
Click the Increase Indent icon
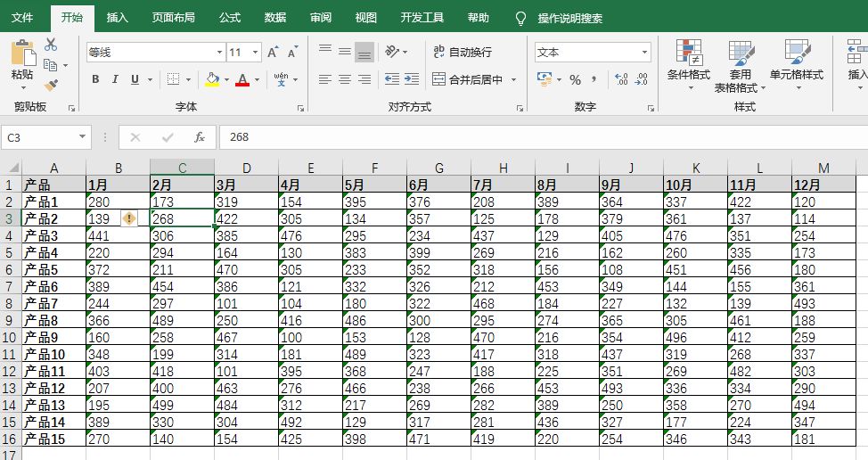412,79
